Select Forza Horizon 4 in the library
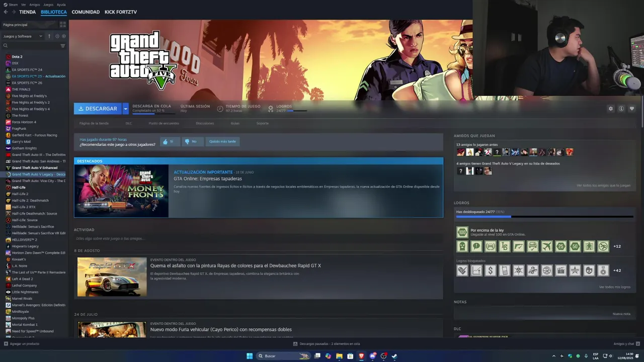The height and width of the screenshot is (362, 644). coord(24,122)
